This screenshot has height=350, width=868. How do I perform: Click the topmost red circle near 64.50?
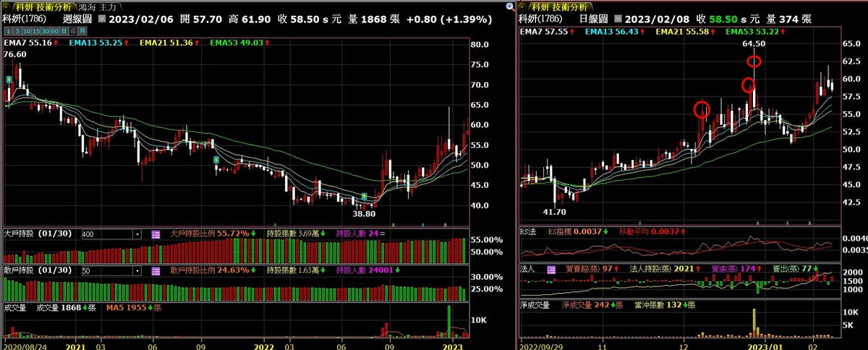pos(754,61)
